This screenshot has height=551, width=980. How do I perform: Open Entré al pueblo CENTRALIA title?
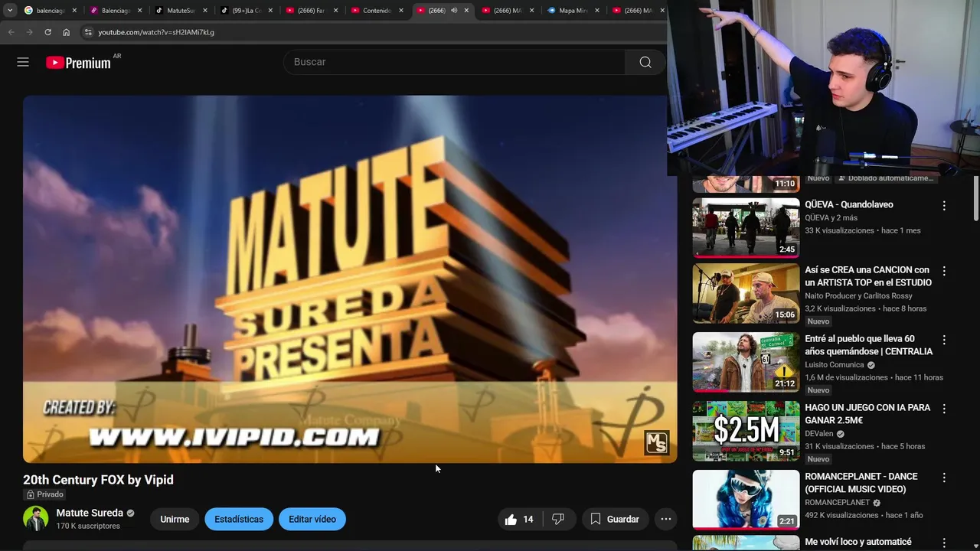pos(868,345)
